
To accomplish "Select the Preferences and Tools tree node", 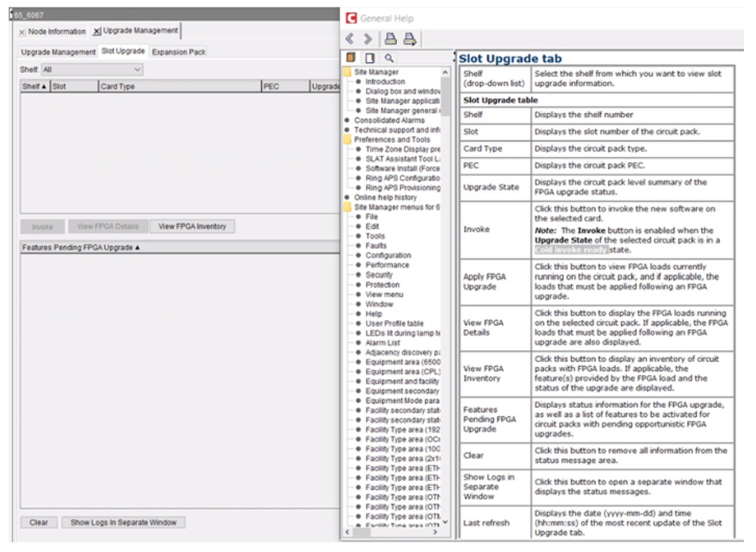I will (x=392, y=139).
